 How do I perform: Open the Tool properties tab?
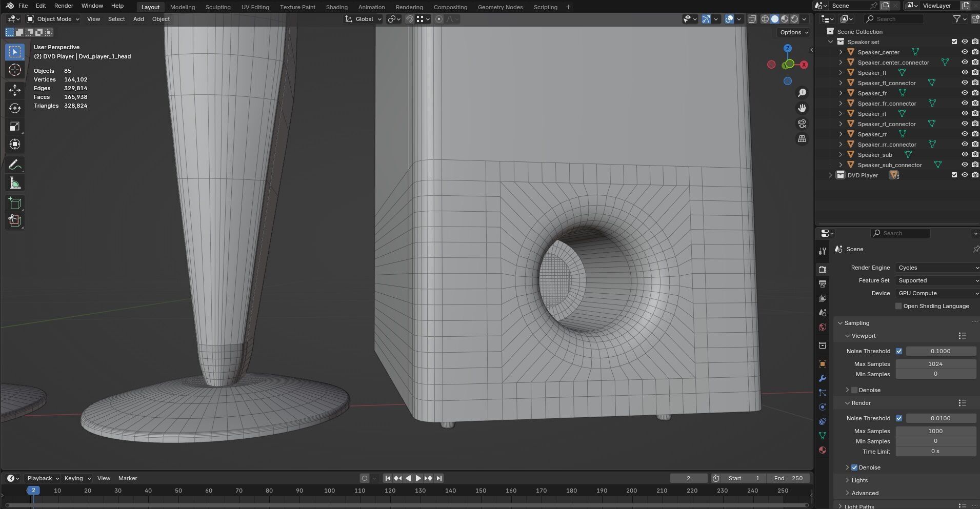click(x=823, y=251)
